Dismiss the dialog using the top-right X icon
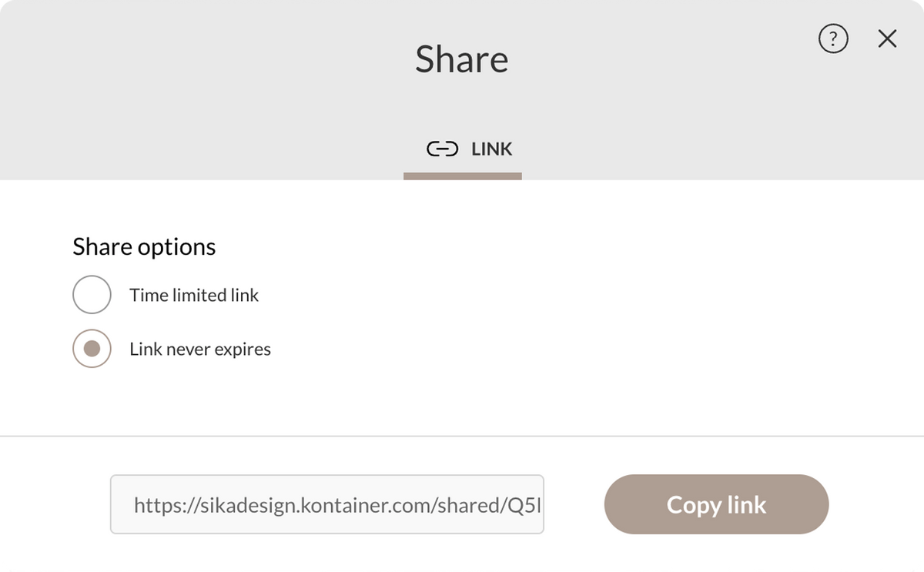924x572 pixels. [x=887, y=39]
